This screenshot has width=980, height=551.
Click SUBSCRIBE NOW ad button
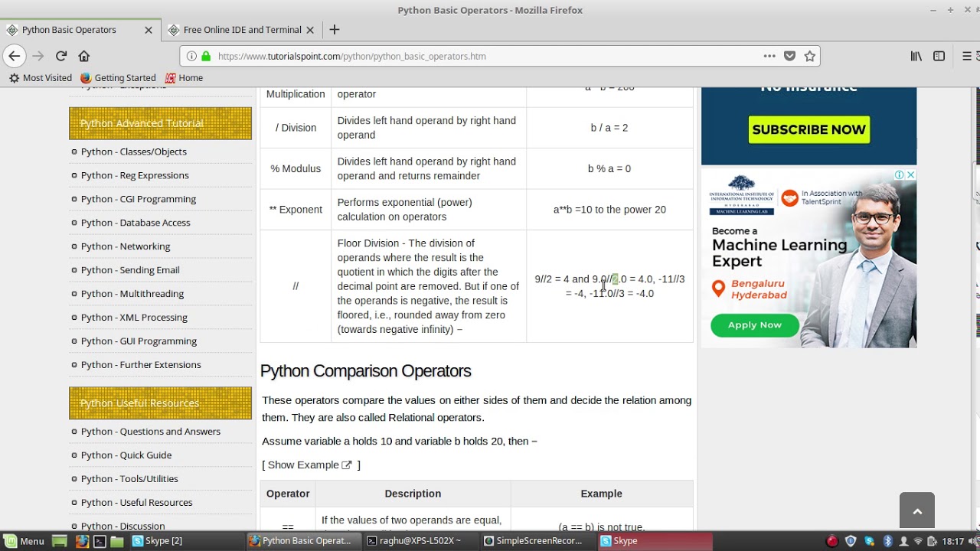808,129
